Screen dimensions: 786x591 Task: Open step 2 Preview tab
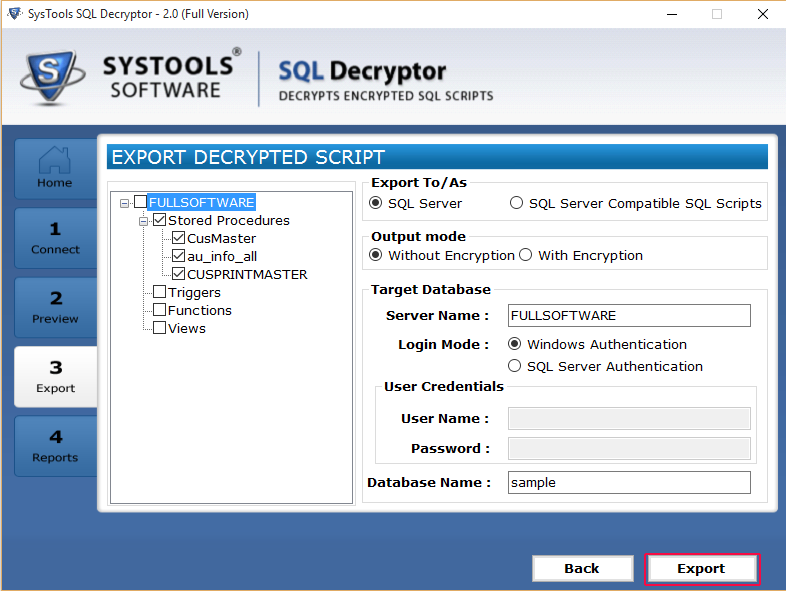(x=55, y=307)
